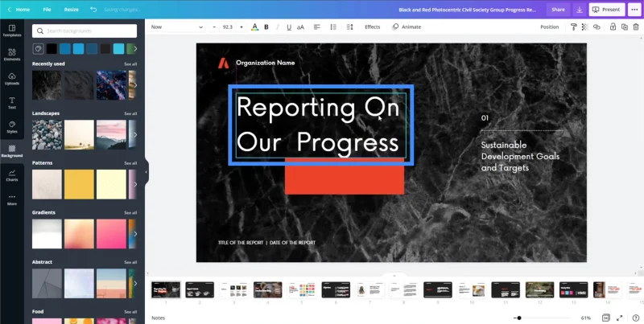Screen dimensions: 644x324
Task: Open the Uploads panel in sidebar
Action: [x=12, y=79]
